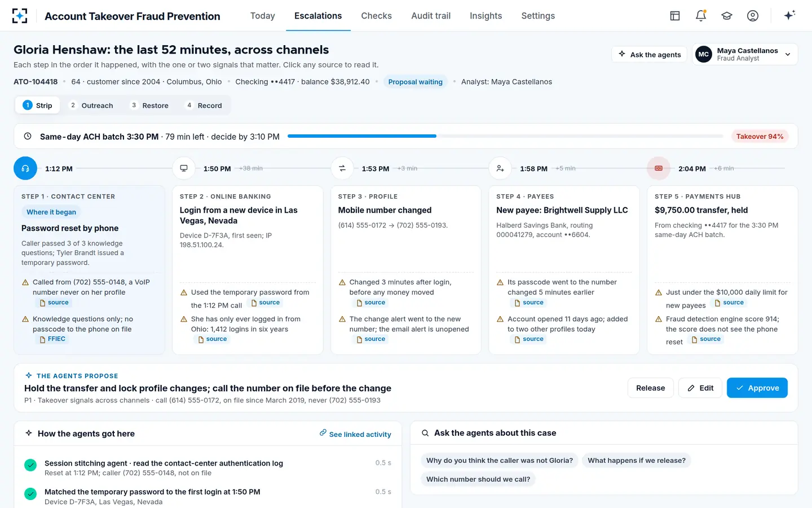Approve the agents' proposal
This screenshot has width=812, height=508.
[x=757, y=388]
